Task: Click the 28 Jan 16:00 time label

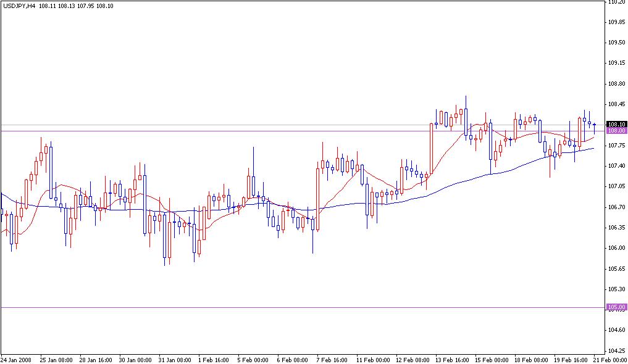Action: (x=96, y=360)
